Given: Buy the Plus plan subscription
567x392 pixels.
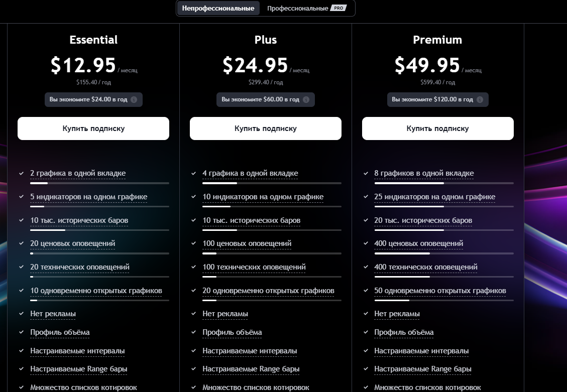Looking at the screenshot, I should coord(265,128).
